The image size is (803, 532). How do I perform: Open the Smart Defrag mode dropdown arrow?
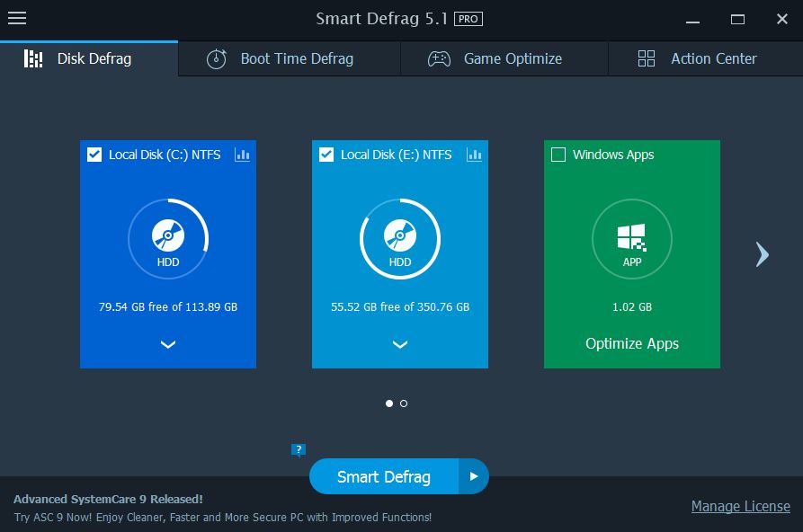click(x=473, y=476)
